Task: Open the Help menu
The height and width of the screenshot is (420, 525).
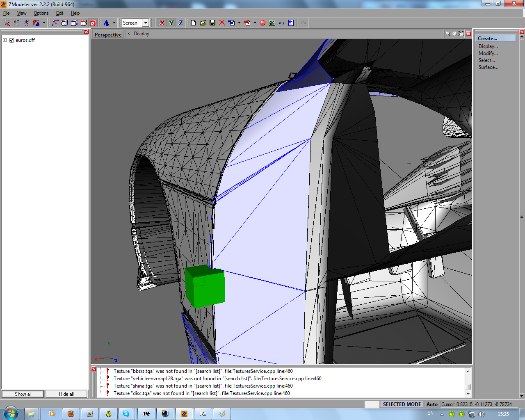Action: click(x=75, y=13)
